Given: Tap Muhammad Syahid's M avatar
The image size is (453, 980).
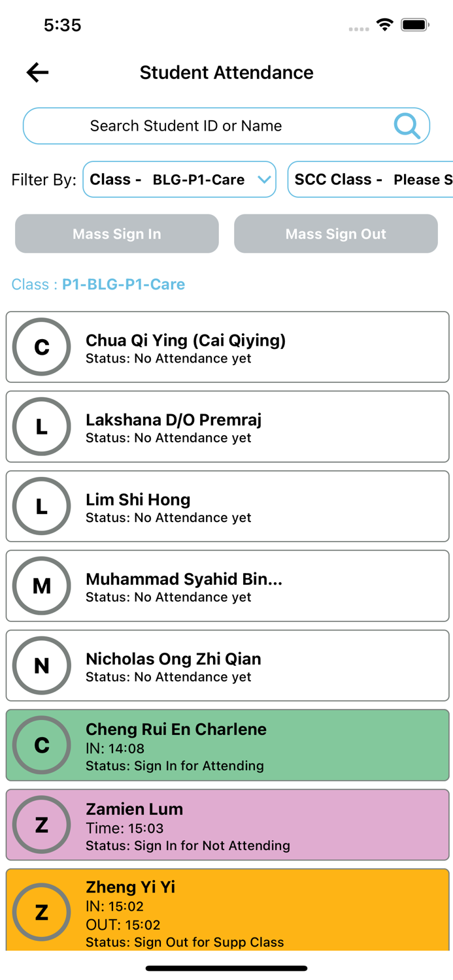Looking at the screenshot, I should [42, 586].
